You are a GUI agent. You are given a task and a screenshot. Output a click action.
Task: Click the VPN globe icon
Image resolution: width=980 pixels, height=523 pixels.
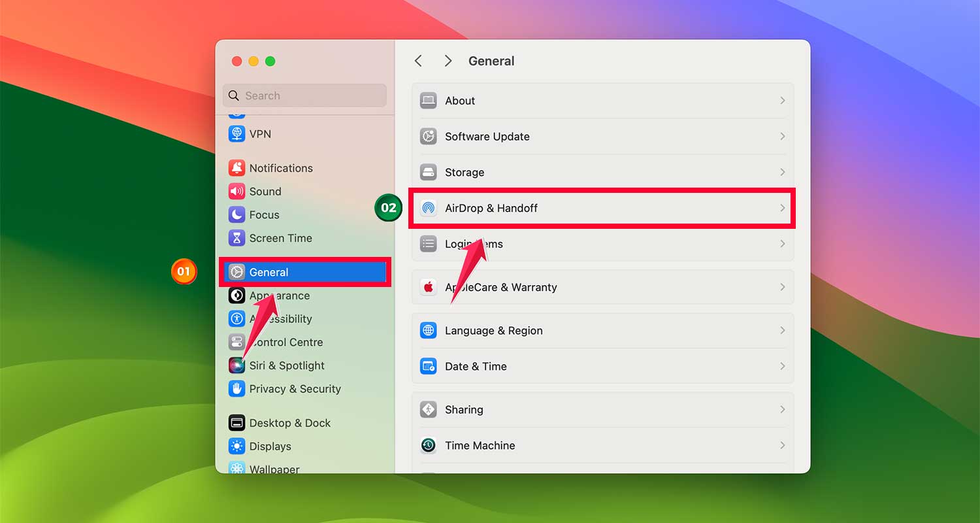click(x=237, y=133)
